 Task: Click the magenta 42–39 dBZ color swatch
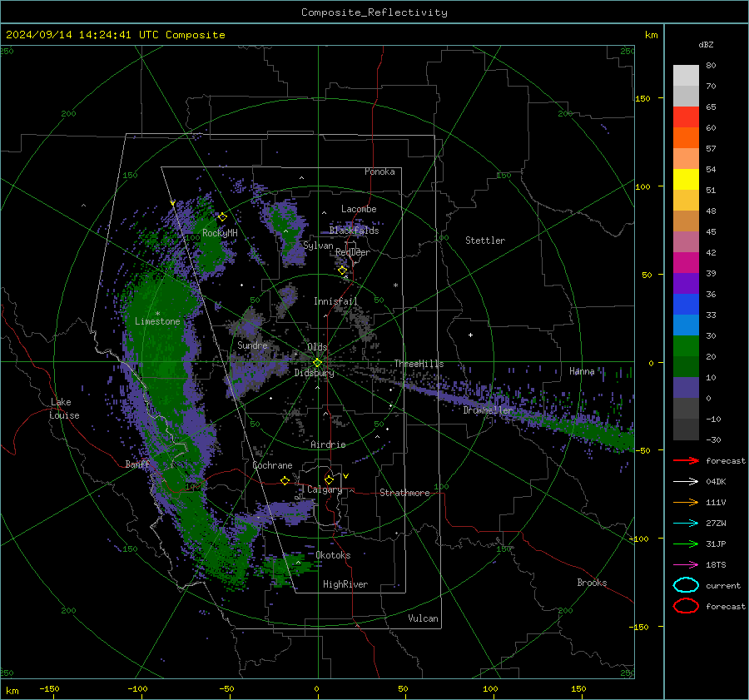(x=686, y=263)
